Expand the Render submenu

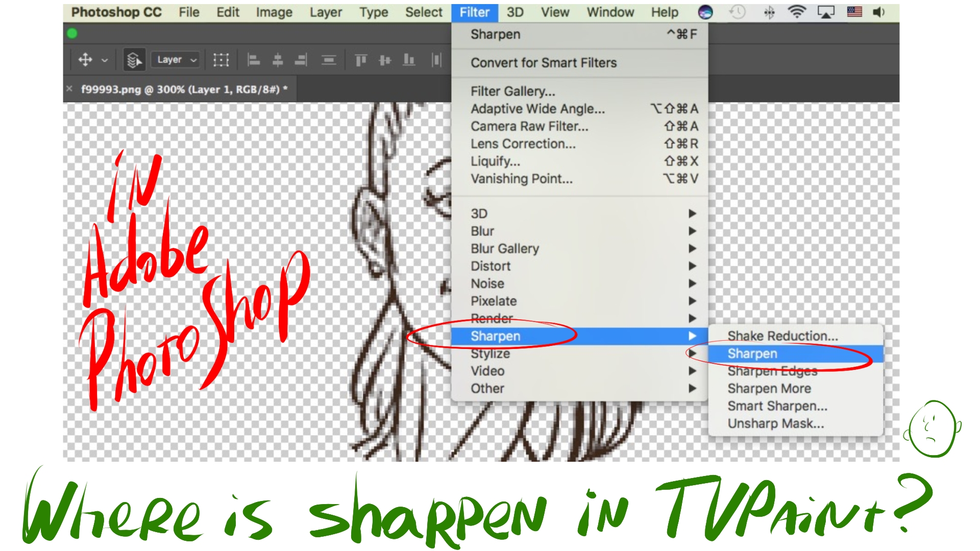[x=580, y=318]
